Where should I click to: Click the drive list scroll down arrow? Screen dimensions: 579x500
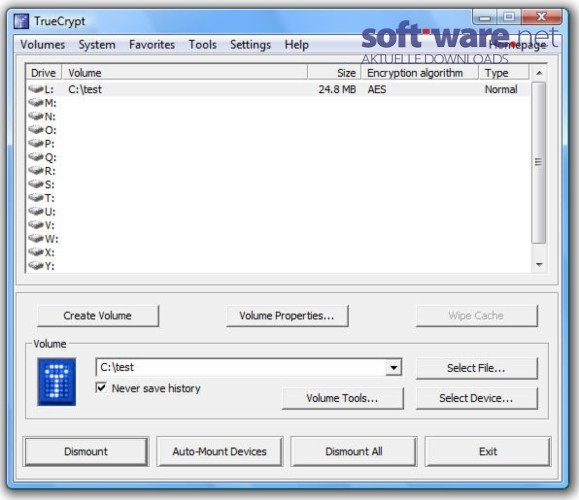pyautogui.click(x=539, y=264)
